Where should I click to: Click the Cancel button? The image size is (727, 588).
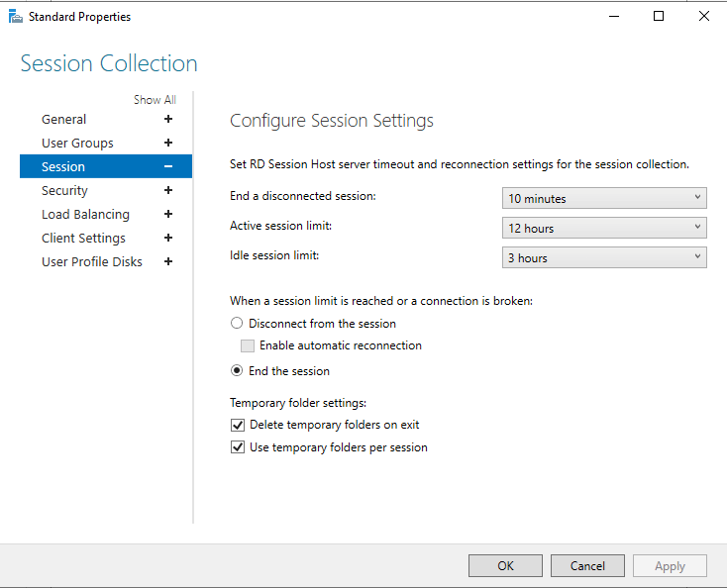587,566
